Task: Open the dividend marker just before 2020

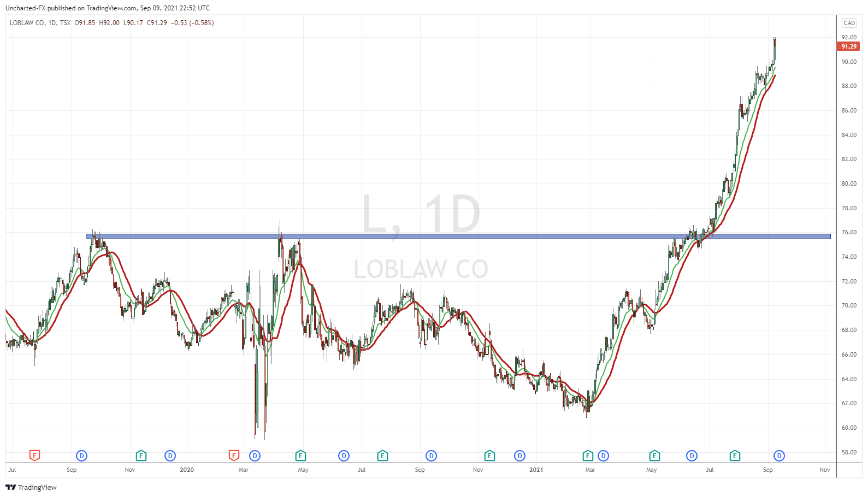Action: (170, 455)
